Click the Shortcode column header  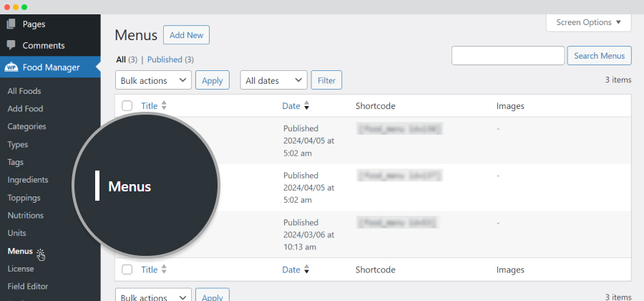(376, 105)
